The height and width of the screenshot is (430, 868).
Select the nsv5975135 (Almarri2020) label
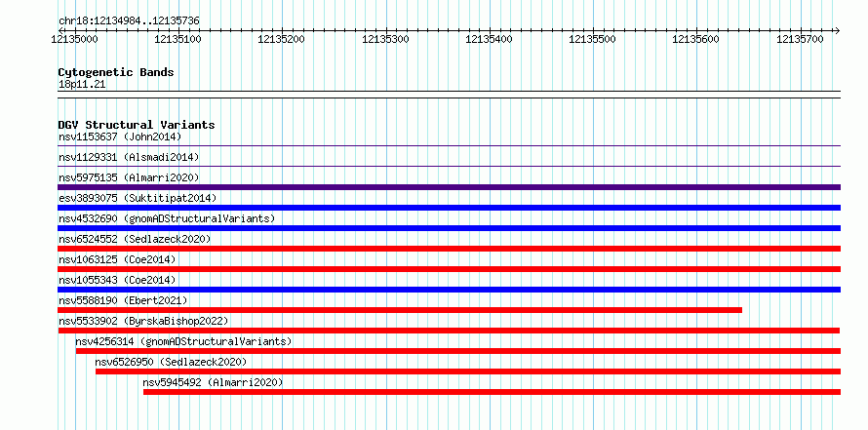pos(129,177)
